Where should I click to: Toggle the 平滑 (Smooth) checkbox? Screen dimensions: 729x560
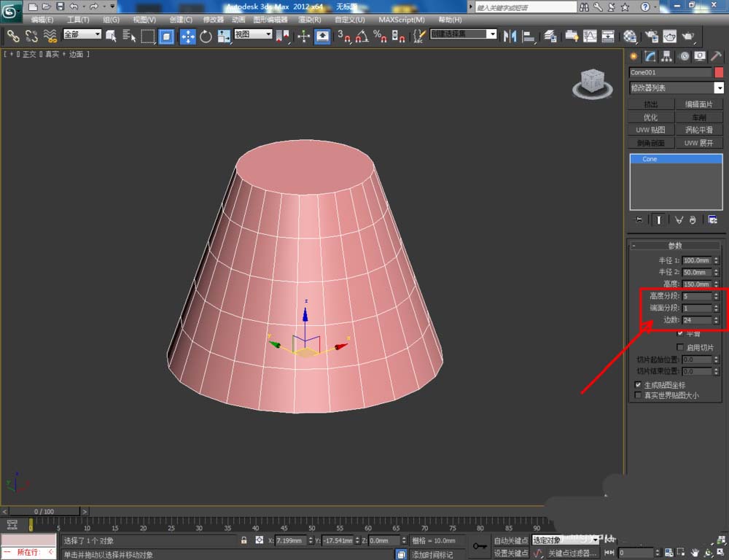tap(680, 333)
